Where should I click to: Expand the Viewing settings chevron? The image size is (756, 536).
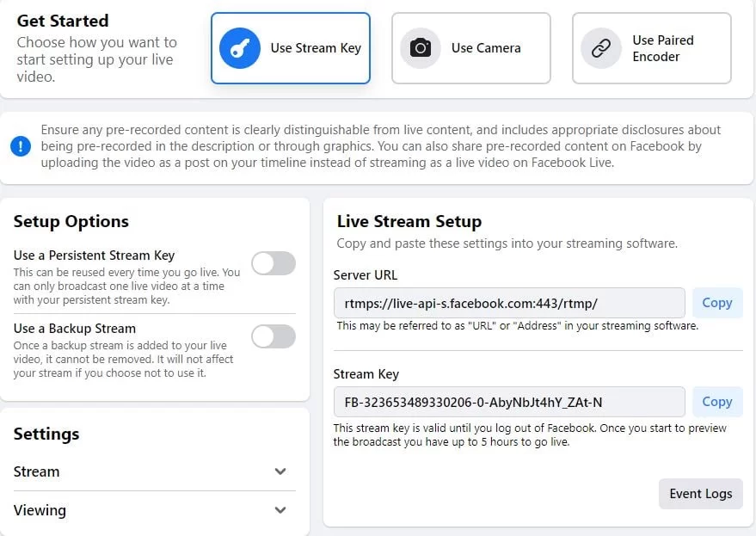coord(280,510)
